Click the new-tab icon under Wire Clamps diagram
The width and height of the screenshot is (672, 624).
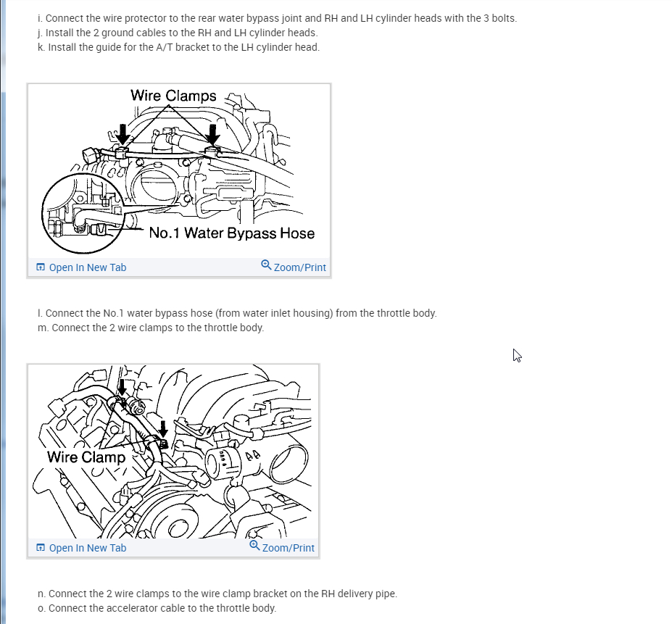tap(41, 267)
